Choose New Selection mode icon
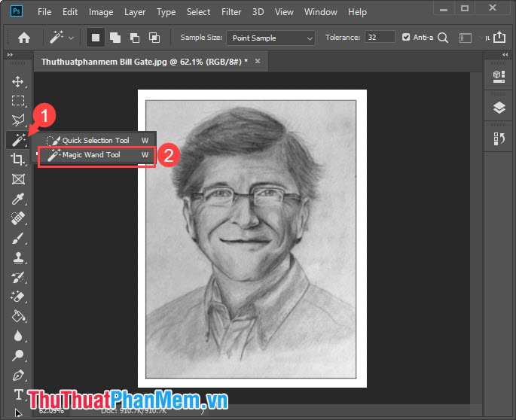 pos(96,38)
